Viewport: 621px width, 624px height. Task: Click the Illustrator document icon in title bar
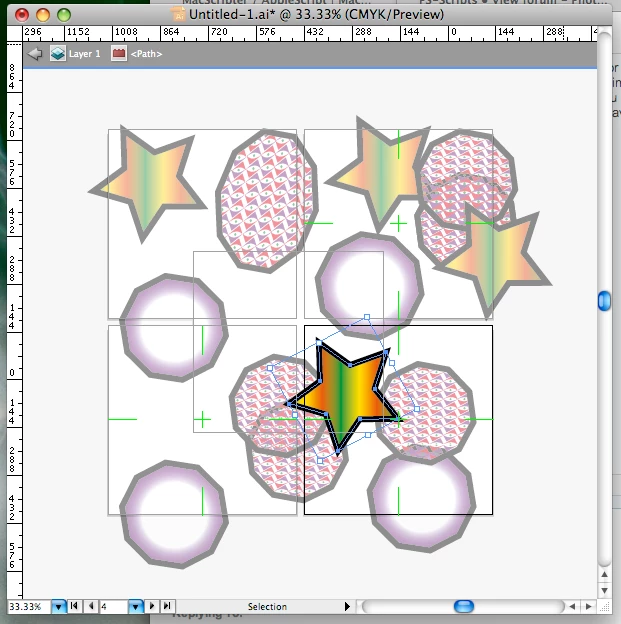point(178,14)
